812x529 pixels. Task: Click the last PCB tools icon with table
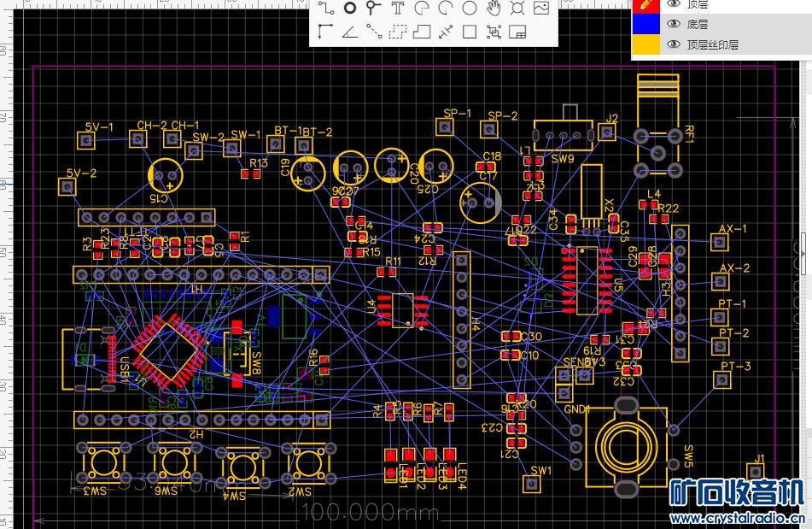click(517, 32)
